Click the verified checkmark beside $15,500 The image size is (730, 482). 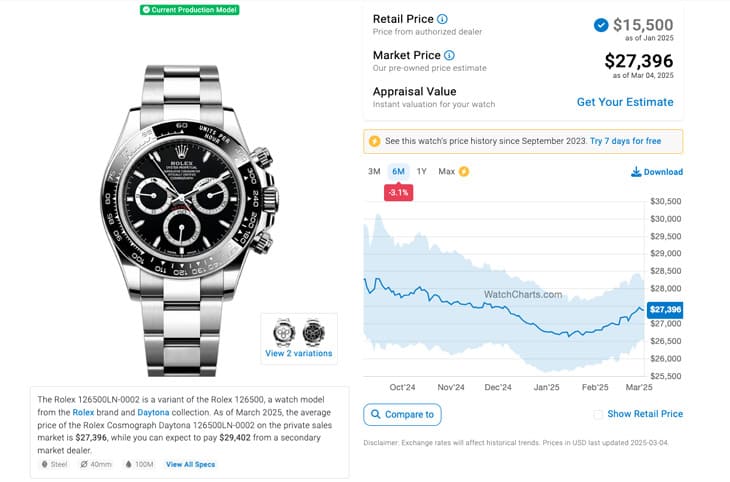click(601, 25)
